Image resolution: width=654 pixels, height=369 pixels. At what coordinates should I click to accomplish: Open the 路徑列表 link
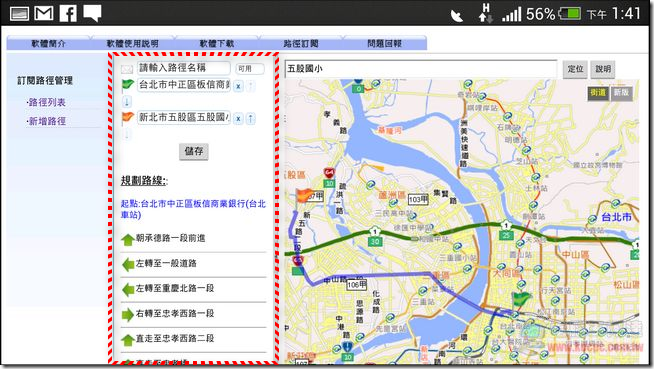(x=46, y=102)
